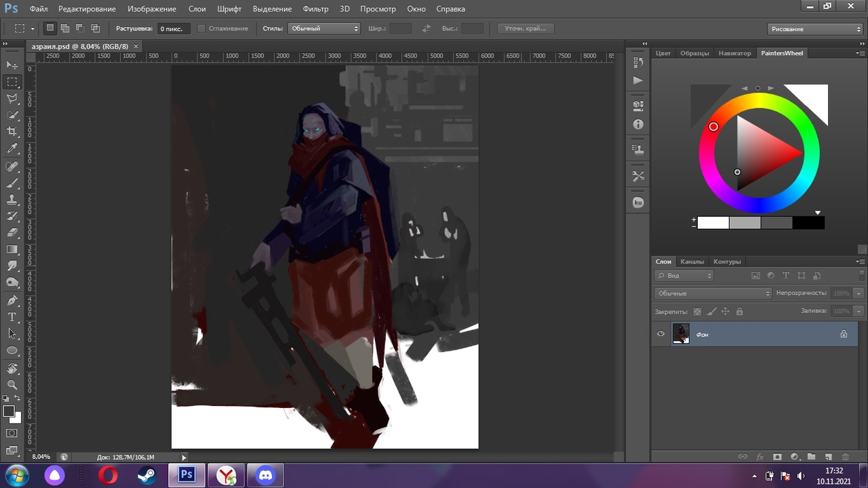Screen dimensions: 868x488
Task: Select the Hand tool
Action: tap(12, 368)
